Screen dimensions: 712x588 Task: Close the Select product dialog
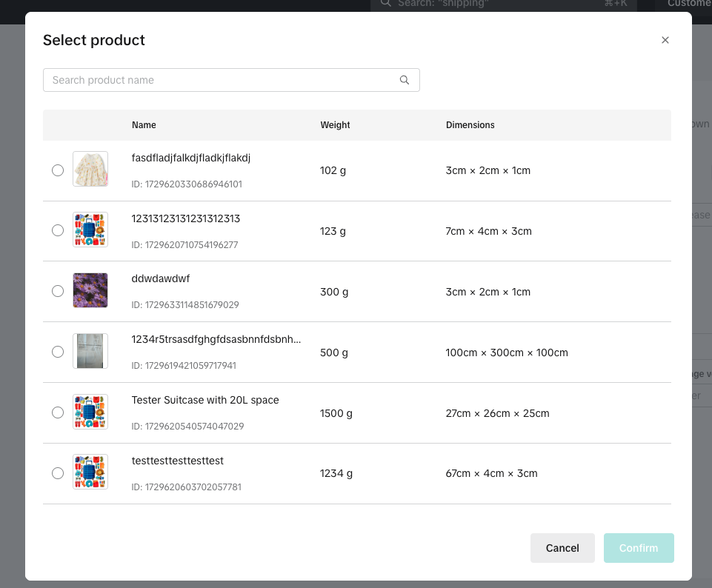(x=665, y=40)
